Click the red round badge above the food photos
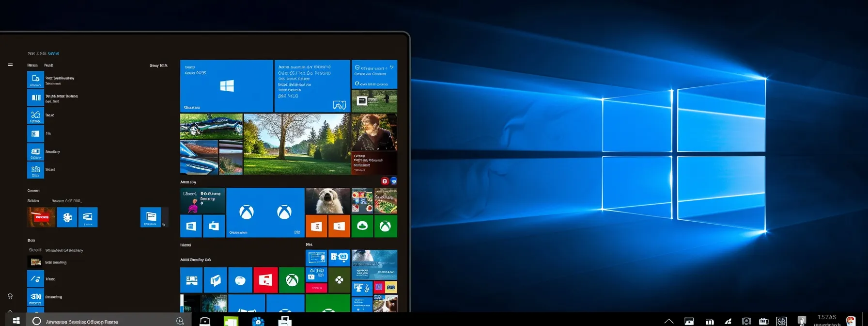 click(385, 181)
